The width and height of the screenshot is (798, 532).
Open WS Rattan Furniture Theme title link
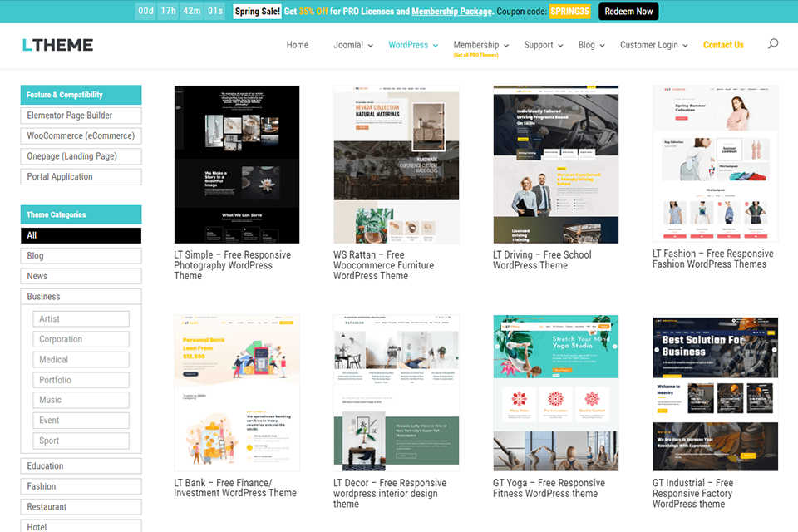pos(384,265)
